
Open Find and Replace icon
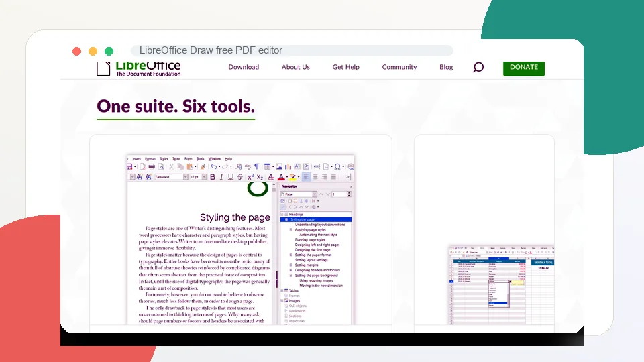pyautogui.click(x=239, y=166)
